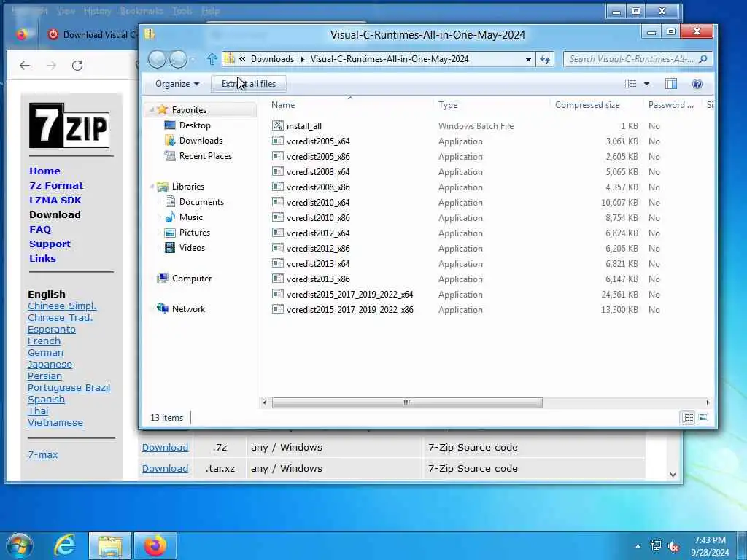Open Pictures library
Viewport: 747px width, 560px height.
pyautogui.click(x=194, y=233)
